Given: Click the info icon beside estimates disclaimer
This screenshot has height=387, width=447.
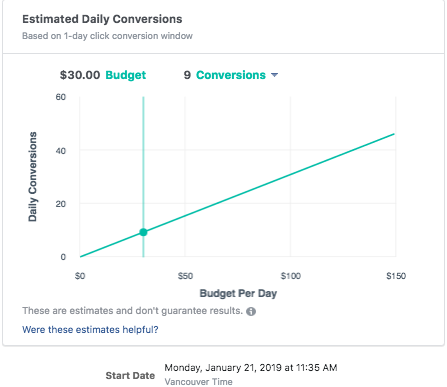Looking at the screenshot, I should tap(251, 311).
